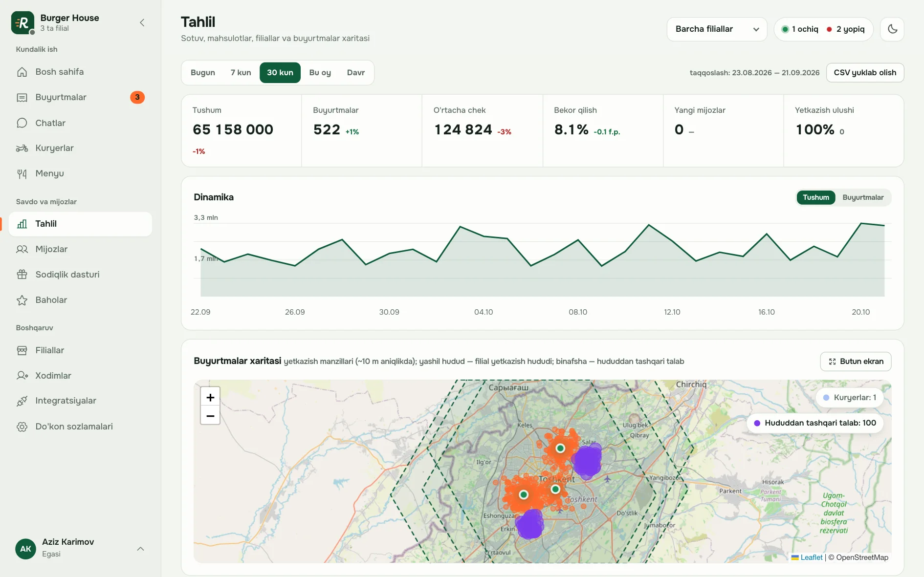Screen dimensions: 924x577
Task: Click the Tushum 65 158 000 card
Action: pyautogui.click(x=242, y=131)
